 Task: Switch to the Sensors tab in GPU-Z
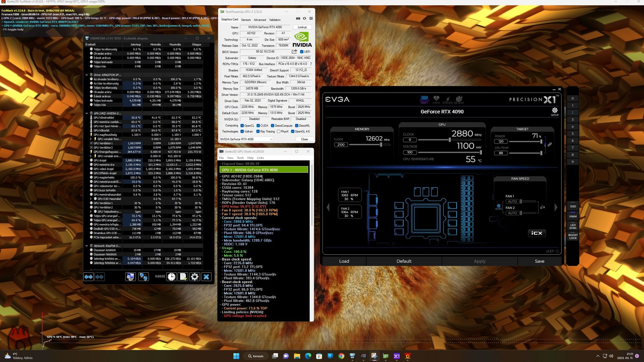pos(246,20)
